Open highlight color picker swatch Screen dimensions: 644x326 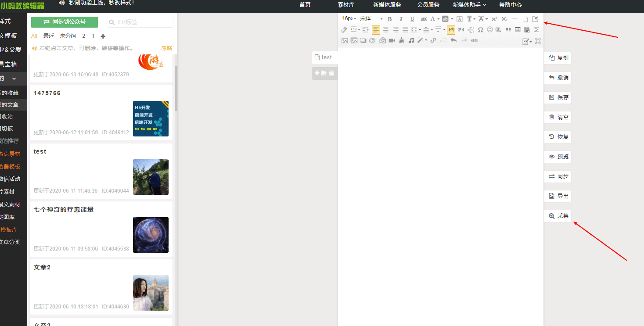[445, 19]
